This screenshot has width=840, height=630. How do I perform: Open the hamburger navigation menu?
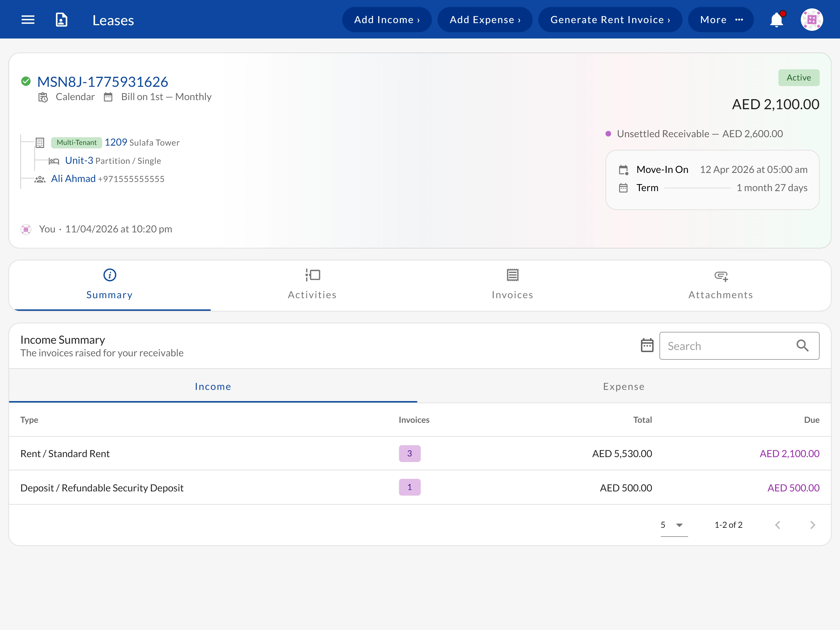point(28,20)
